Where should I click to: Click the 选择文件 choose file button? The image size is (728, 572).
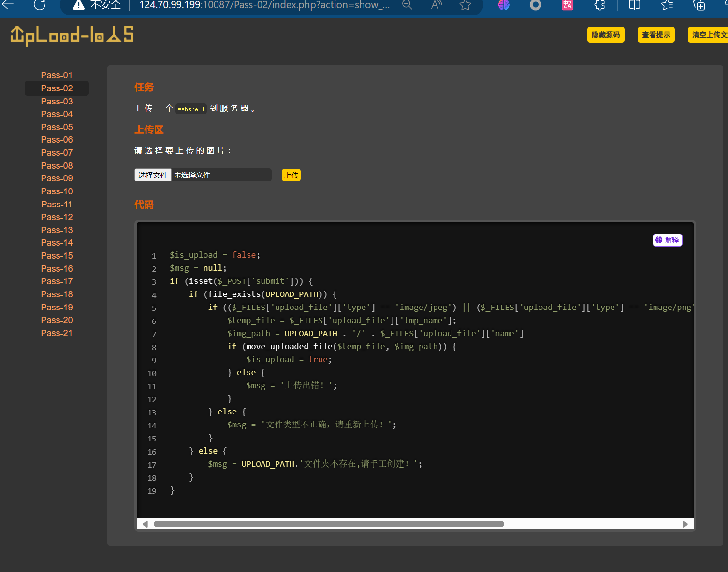[x=153, y=175]
